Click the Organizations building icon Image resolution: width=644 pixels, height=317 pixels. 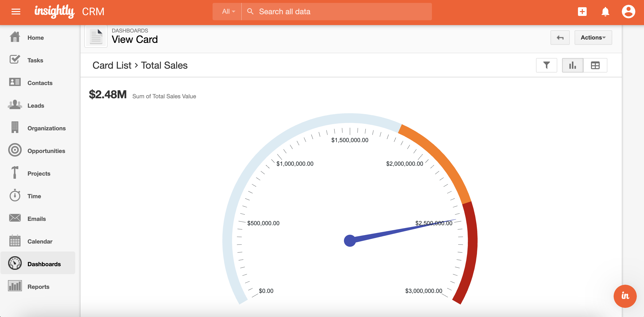(x=15, y=127)
